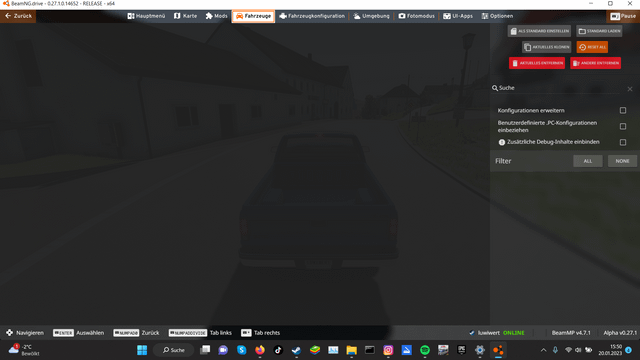Open the UI-Apps tab
Screen dimensions: 640x360
(458, 16)
